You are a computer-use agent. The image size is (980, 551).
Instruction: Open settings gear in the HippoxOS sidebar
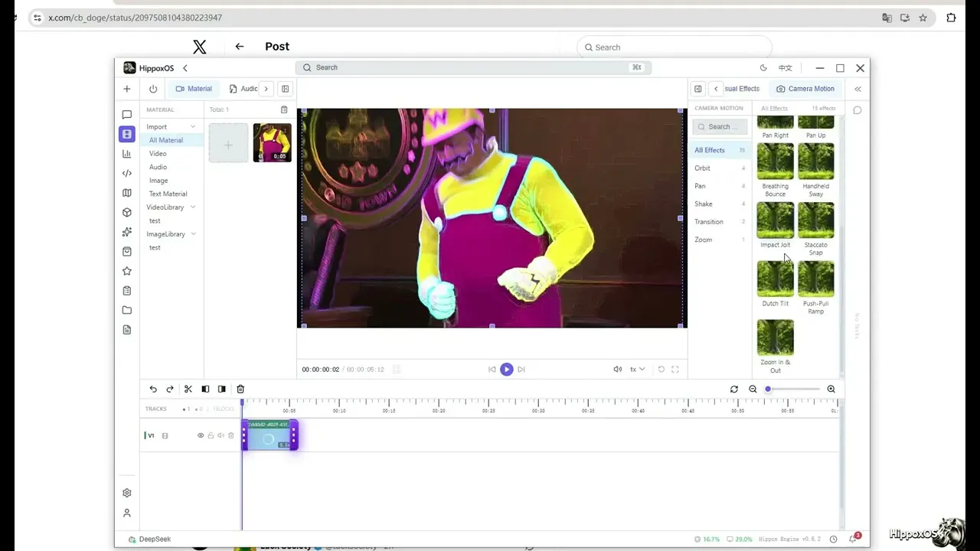pyautogui.click(x=127, y=493)
